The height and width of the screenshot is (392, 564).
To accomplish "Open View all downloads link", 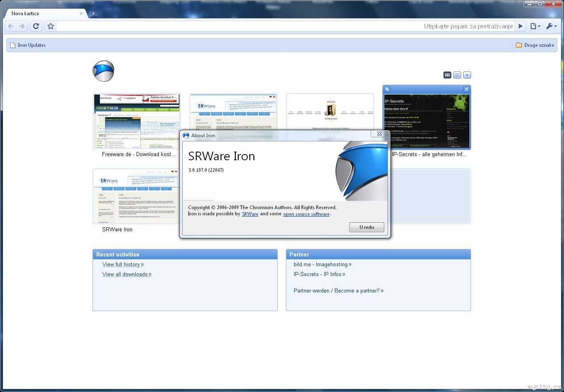I will click(x=127, y=274).
